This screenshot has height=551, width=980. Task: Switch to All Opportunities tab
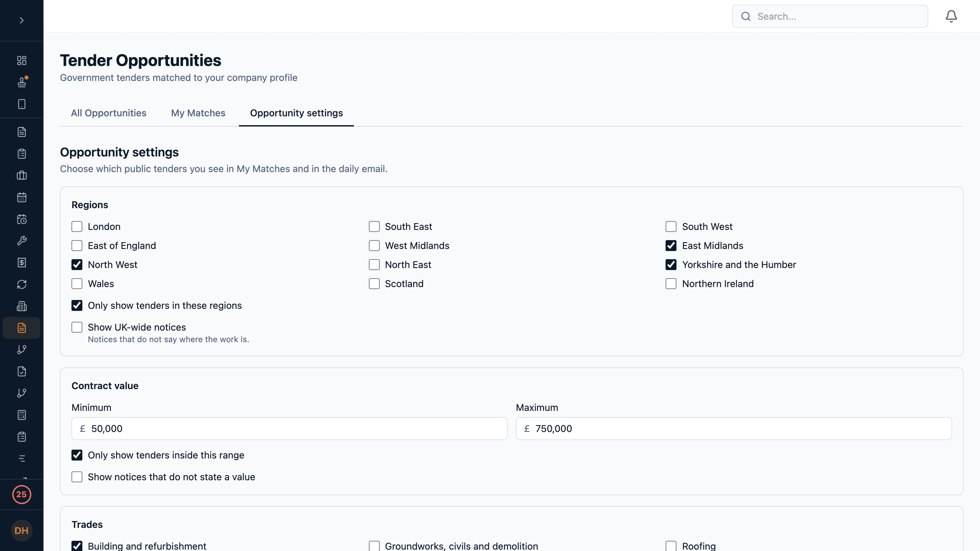point(109,113)
